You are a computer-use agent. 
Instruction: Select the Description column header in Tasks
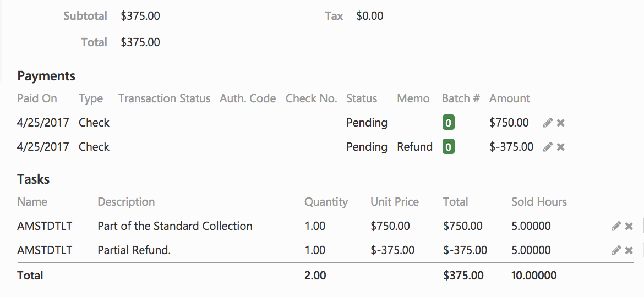point(126,202)
